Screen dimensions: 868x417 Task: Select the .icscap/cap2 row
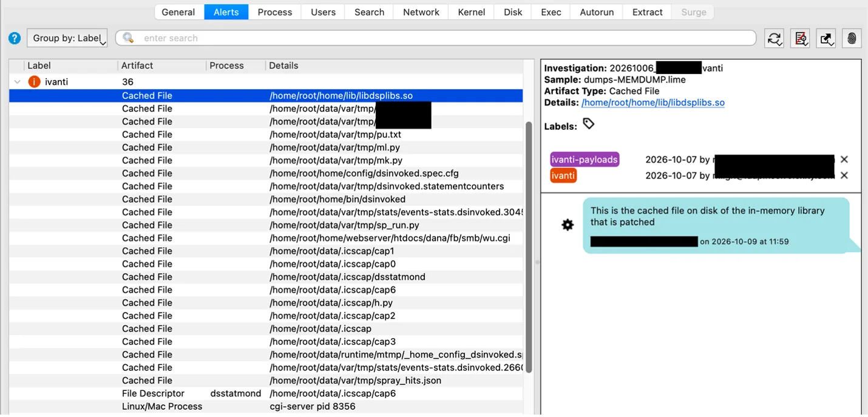[x=266, y=316]
